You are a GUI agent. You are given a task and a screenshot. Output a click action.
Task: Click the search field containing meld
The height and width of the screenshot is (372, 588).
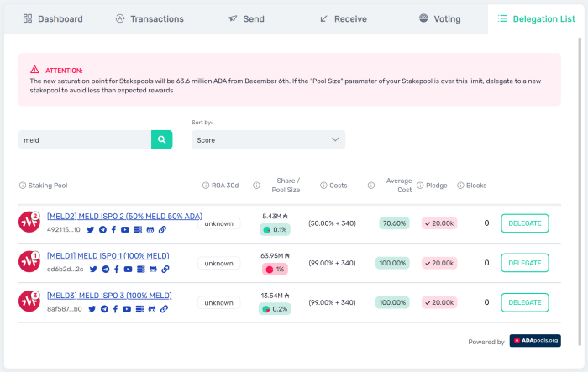pyautogui.click(x=85, y=139)
